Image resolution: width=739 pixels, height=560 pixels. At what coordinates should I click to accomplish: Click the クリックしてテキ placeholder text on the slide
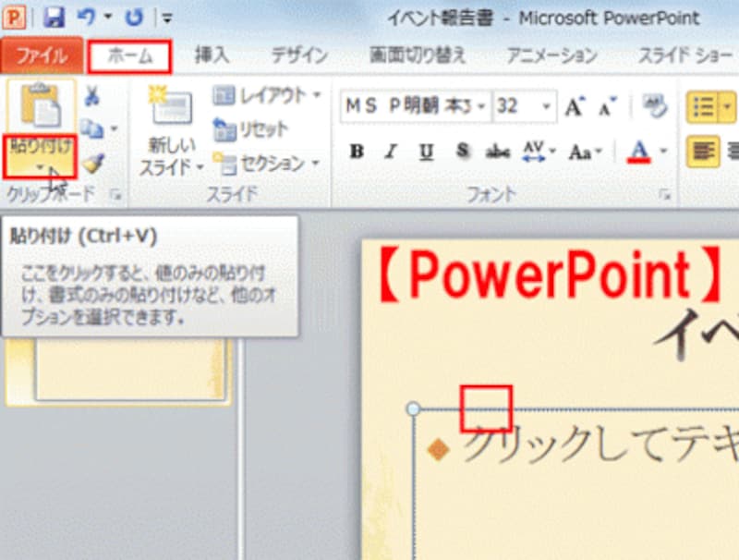(x=601, y=445)
